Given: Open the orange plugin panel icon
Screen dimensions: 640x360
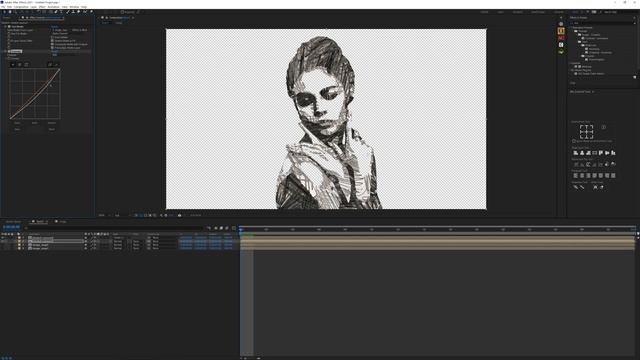Looking at the screenshot, I should click(x=561, y=31).
